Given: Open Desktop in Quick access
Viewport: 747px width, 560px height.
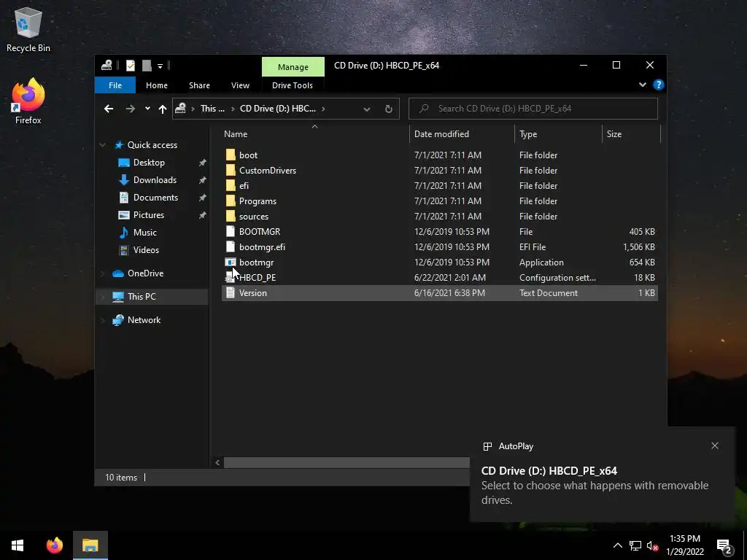Looking at the screenshot, I should pyautogui.click(x=149, y=163).
